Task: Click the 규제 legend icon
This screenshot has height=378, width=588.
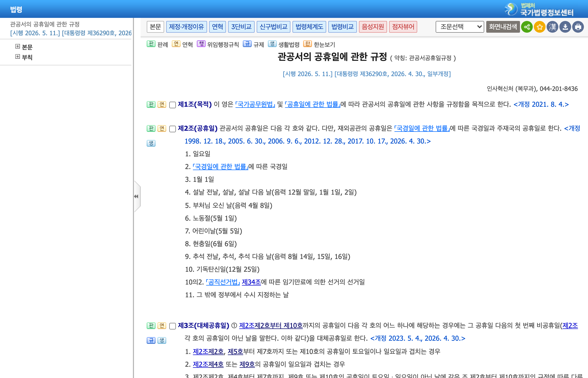Action: [247, 44]
